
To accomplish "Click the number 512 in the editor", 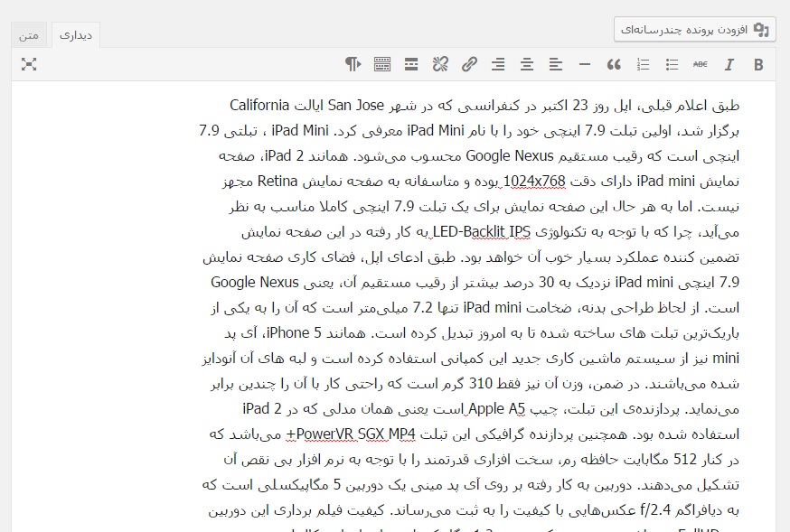I will [685, 460].
